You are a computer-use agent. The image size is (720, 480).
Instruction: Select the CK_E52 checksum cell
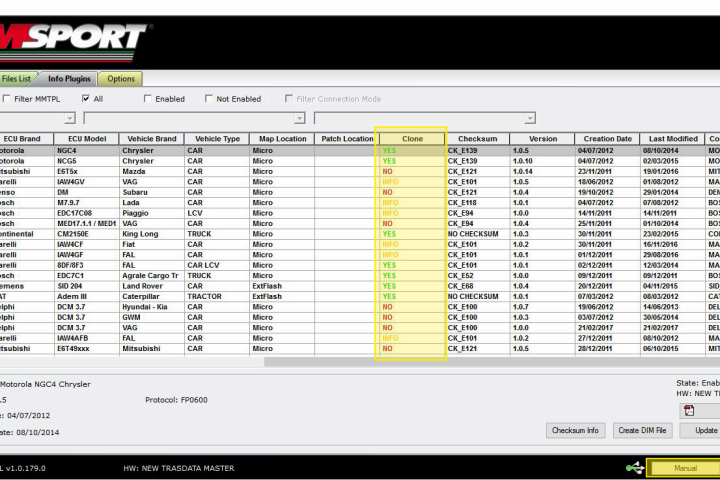478,276
